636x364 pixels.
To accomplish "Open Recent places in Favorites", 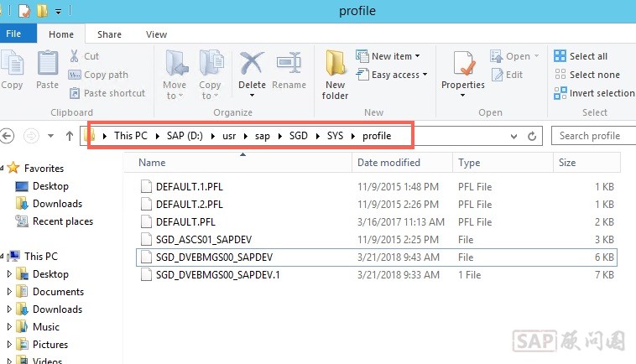I will [62, 221].
